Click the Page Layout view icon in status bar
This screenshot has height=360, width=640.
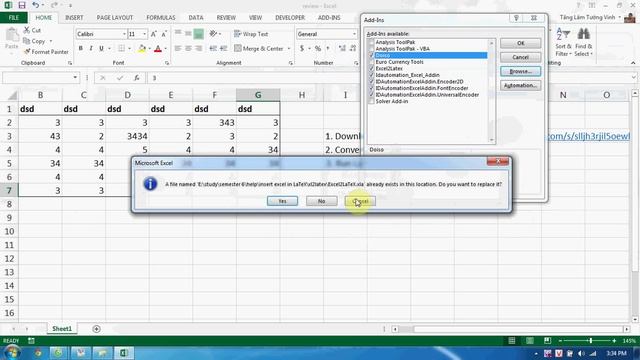point(530,341)
